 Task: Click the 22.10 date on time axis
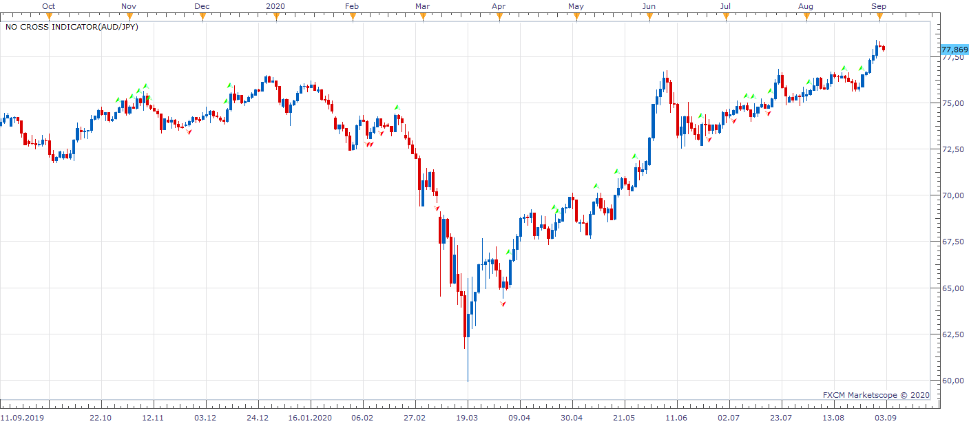click(101, 418)
